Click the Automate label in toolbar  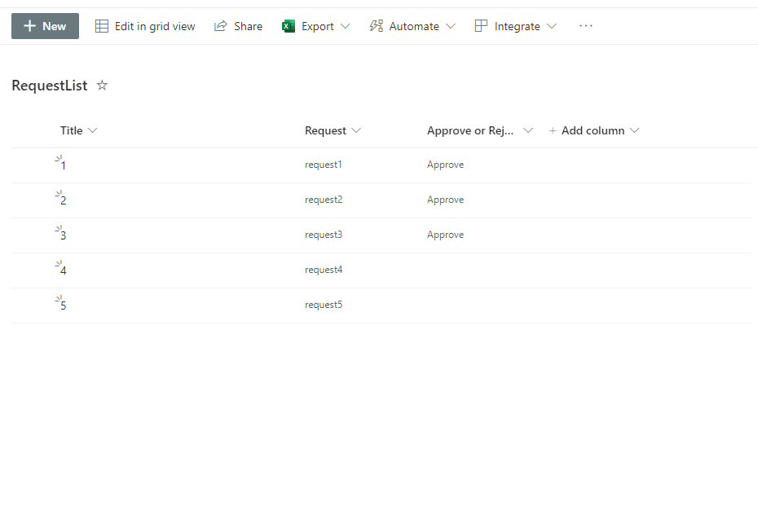(414, 26)
